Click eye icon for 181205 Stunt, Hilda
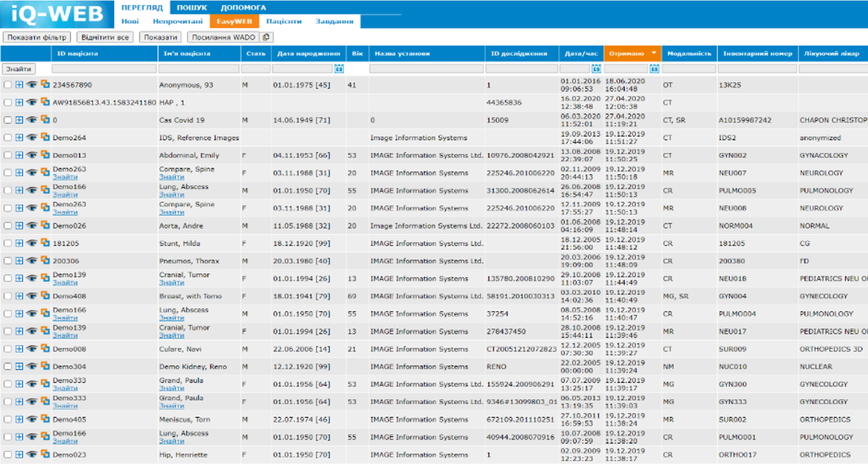The width and height of the screenshot is (868, 464). tap(32, 243)
